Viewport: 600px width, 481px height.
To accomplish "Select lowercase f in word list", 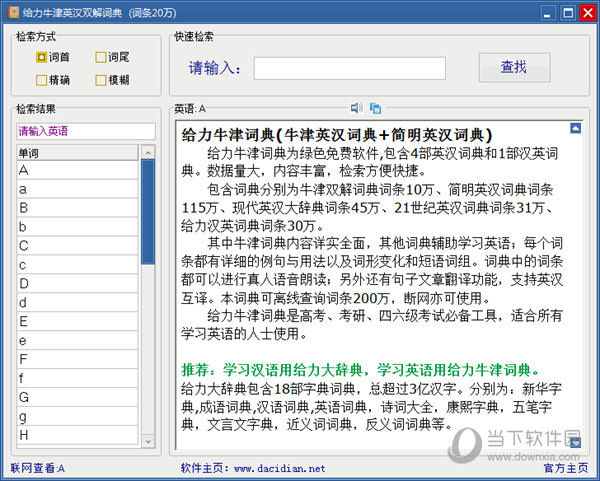I will point(77,378).
